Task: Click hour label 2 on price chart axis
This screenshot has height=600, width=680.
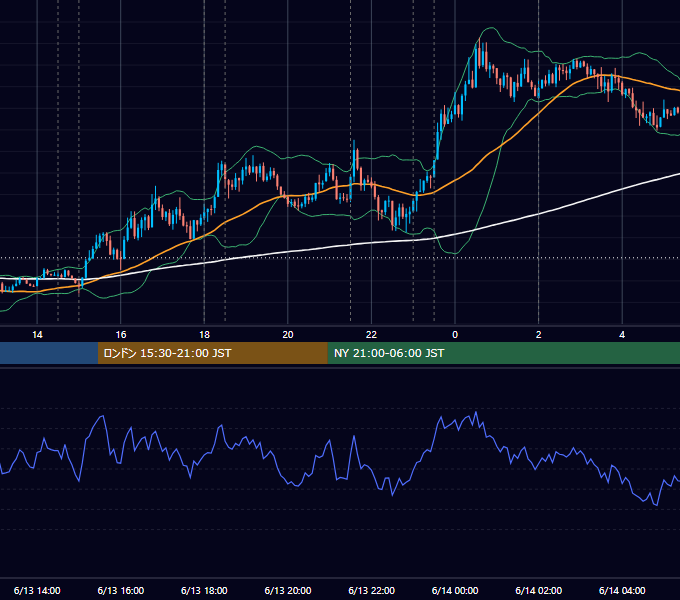Action: pyautogui.click(x=539, y=335)
